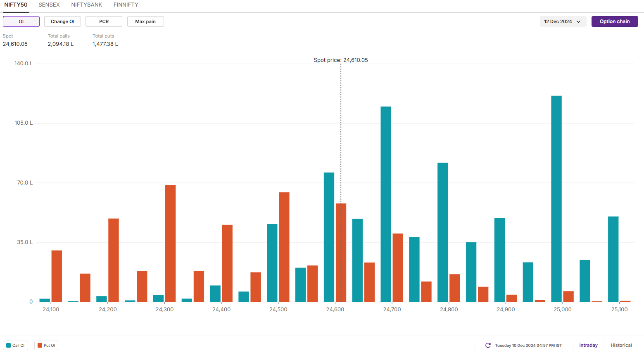Click the 24,700 x-axis strike label

click(x=392, y=309)
